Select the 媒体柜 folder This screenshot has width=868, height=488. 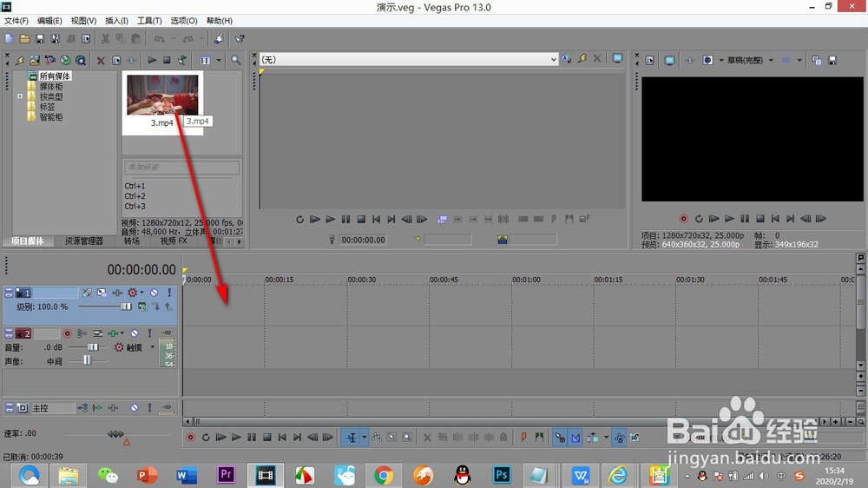[51, 87]
